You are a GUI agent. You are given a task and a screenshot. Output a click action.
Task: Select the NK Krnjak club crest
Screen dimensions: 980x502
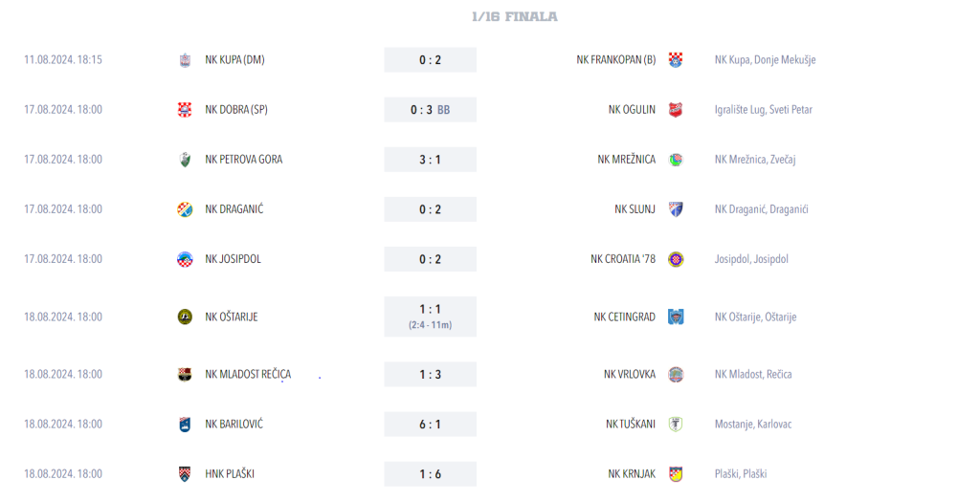(x=675, y=474)
